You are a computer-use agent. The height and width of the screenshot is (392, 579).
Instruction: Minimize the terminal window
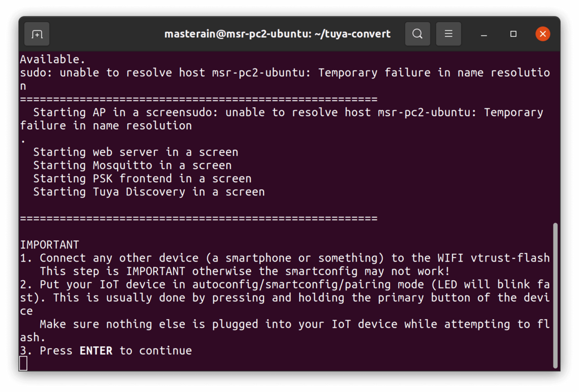pos(484,34)
